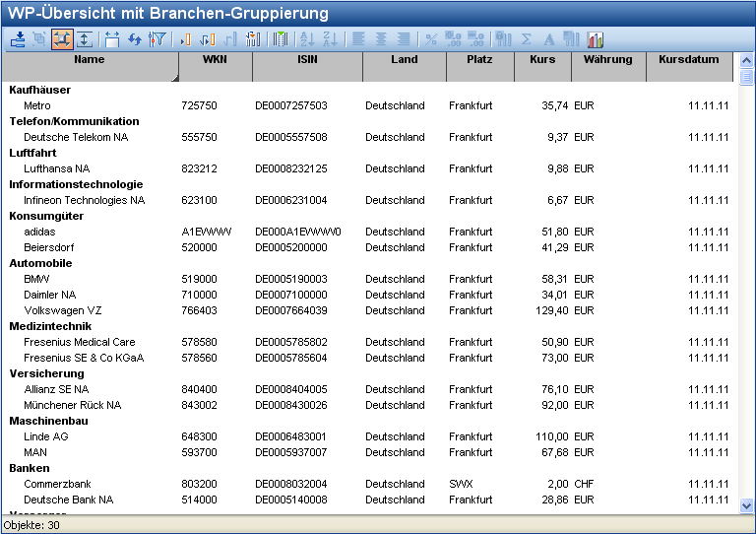Click the align left toolbar icon

pos(358,39)
